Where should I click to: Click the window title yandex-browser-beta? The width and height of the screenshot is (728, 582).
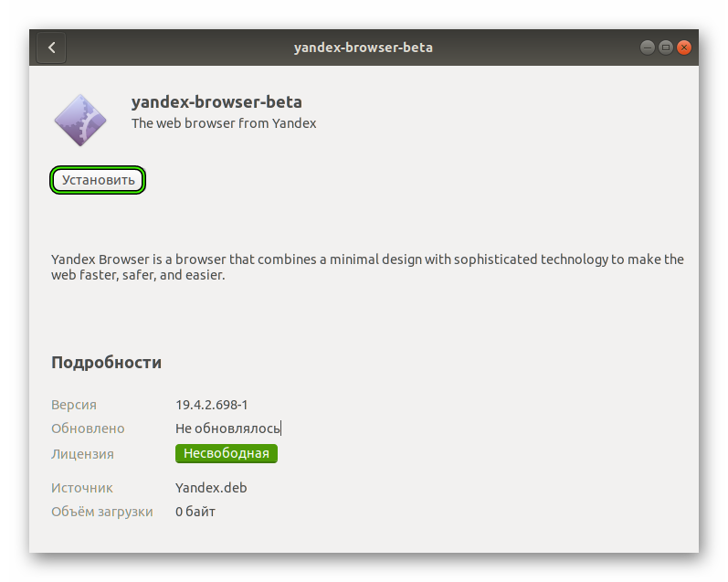tap(363, 48)
